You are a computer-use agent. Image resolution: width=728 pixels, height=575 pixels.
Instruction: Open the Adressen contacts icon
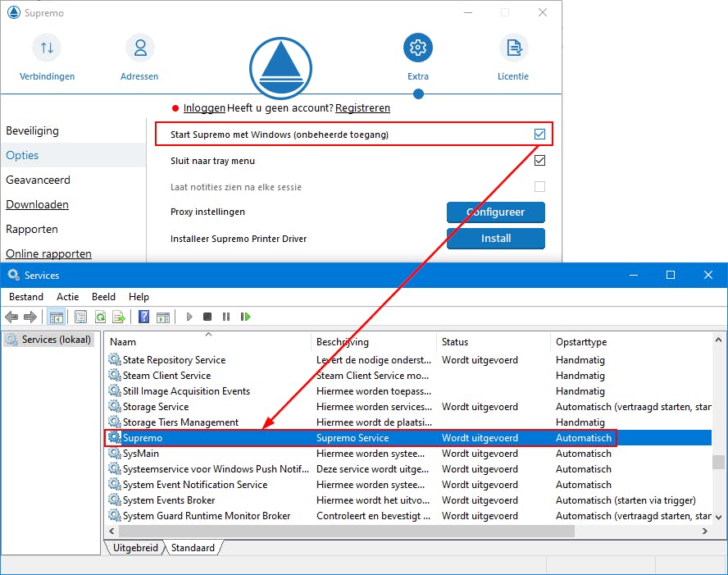click(x=139, y=48)
